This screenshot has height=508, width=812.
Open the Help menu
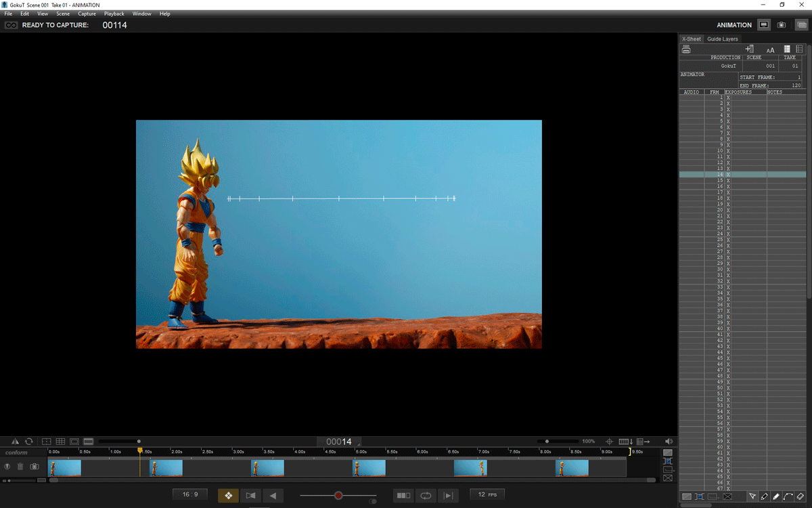165,14
